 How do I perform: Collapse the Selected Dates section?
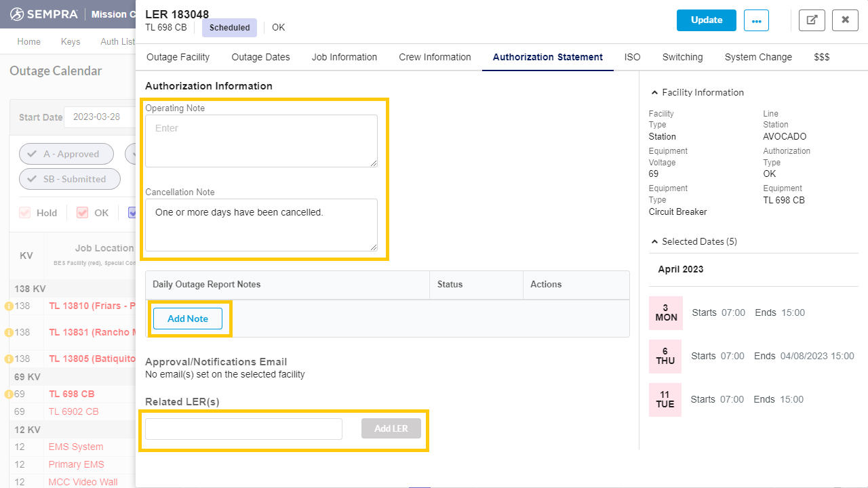pos(654,241)
